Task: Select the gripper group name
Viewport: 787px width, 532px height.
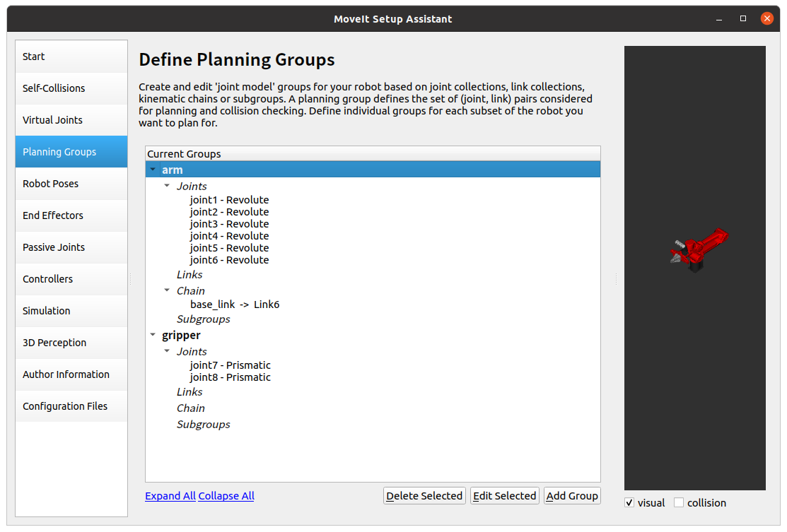Action: tap(181, 335)
